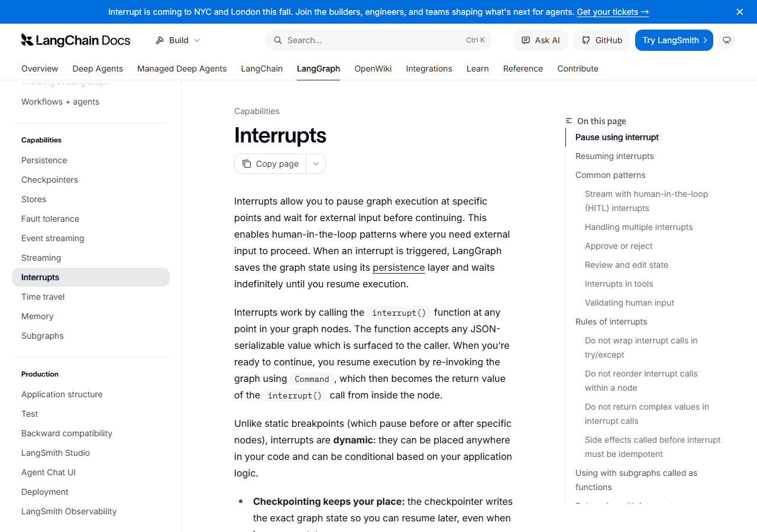Jump to Using with subgraphs called as functions
Viewport: 757px width, 532px height.
pyautogui.click(x=636, y=480)
